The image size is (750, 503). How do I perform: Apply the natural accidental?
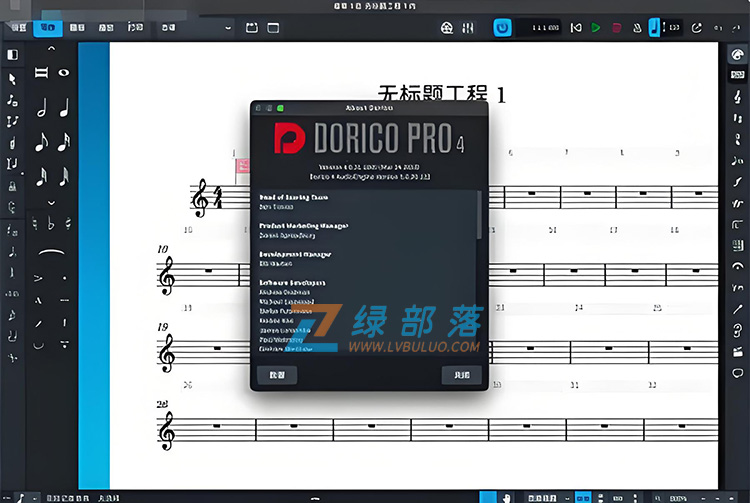(34, 223)
